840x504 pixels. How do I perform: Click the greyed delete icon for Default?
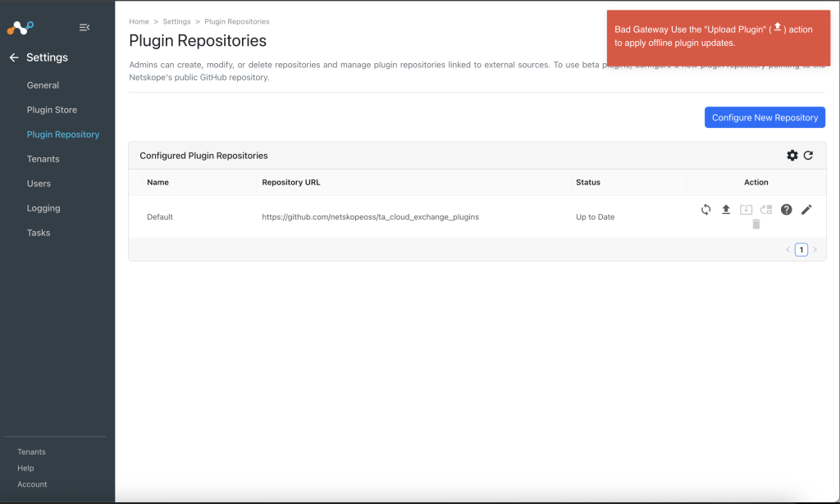point(756,225)
